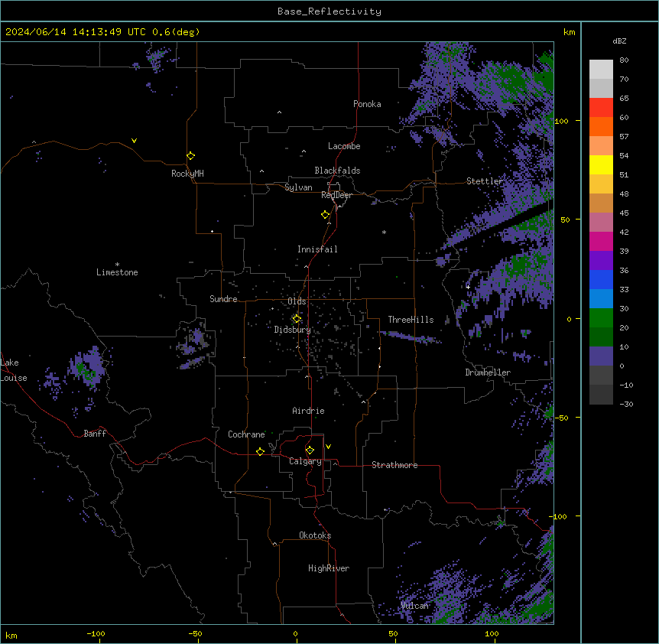
Task: Pick the bright yellow 54-51 dBZ swatch
Action: [601, 164]
